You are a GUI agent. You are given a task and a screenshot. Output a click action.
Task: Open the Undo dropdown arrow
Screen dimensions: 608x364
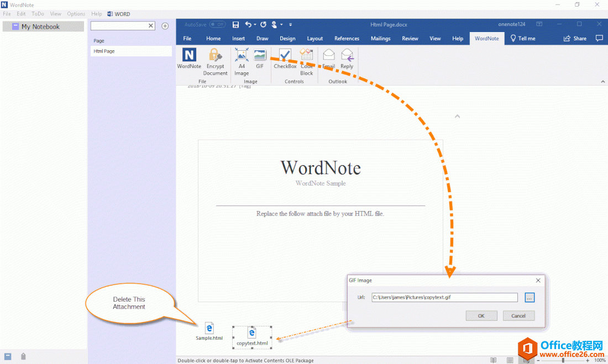click(x=255, y=25)
